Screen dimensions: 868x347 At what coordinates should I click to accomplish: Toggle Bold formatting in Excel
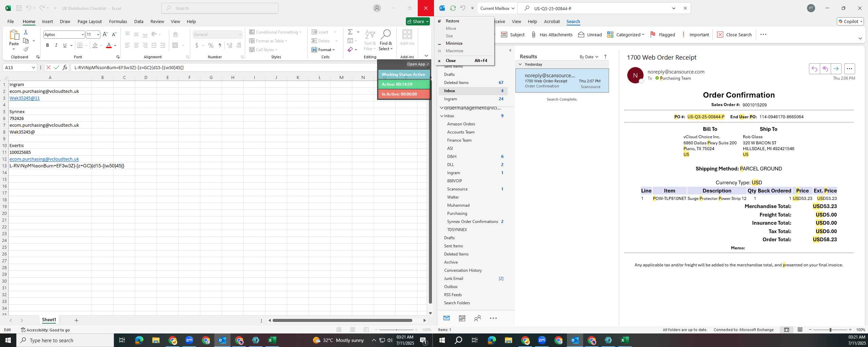click(x=47, y=45)
